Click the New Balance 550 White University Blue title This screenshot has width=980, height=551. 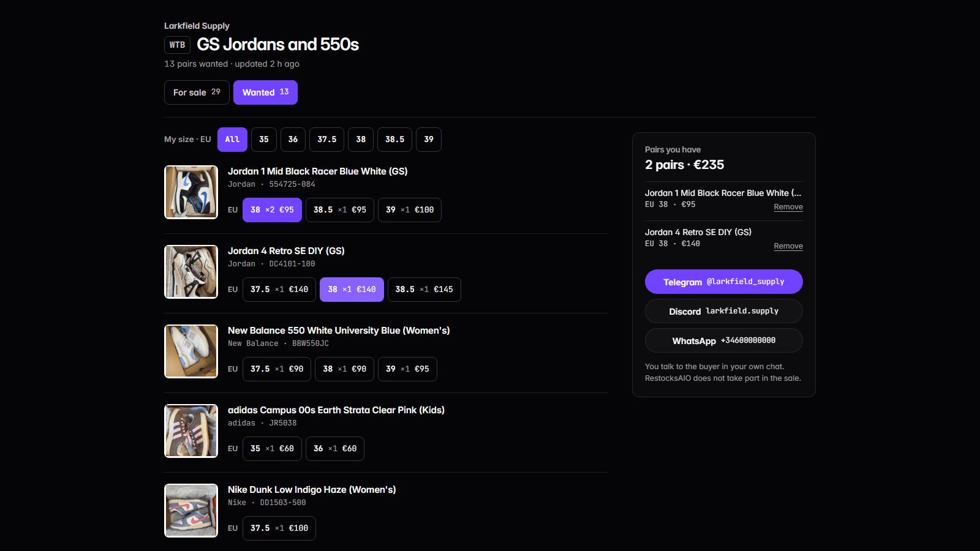click(339, 331)
